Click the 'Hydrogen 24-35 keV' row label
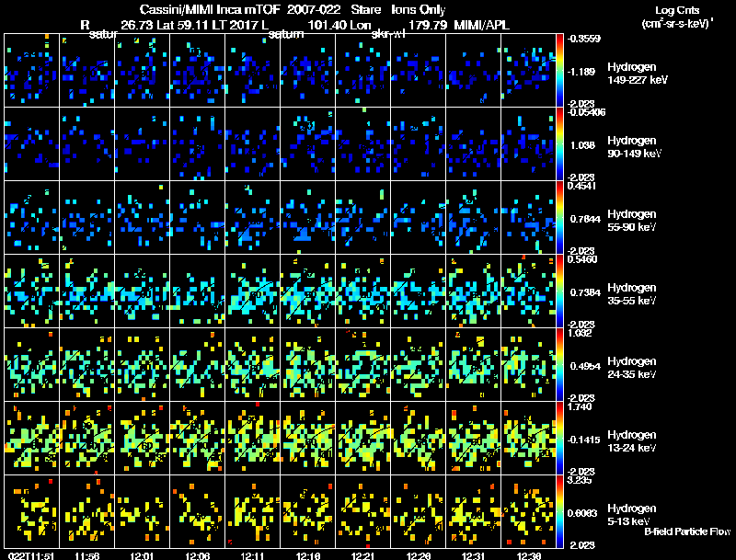 click(632, 368)
